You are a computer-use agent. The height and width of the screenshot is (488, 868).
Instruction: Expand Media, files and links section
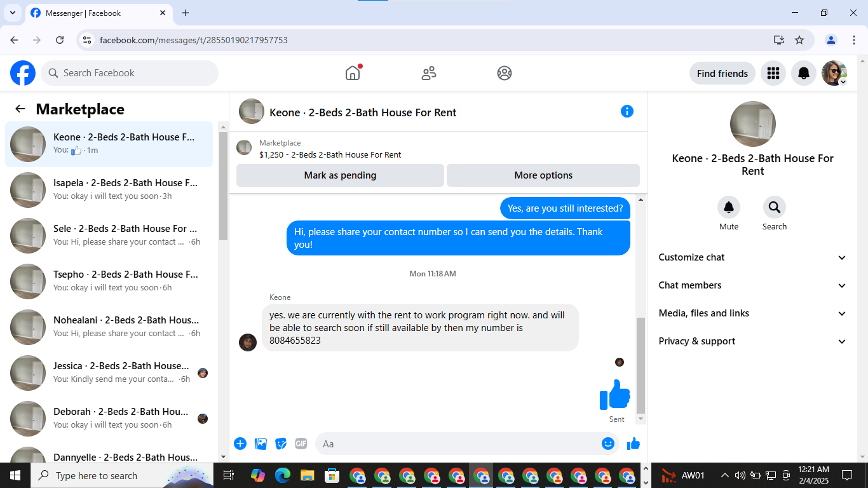coord(753,313)
